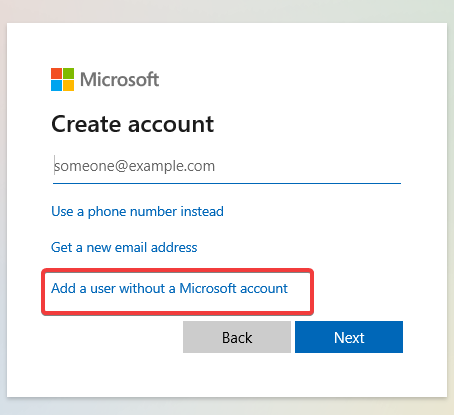Image resolution: width=454 pixels, height=415 pixels.
Task: Choose Use a phone number instead
Action: tap(137, 211)
